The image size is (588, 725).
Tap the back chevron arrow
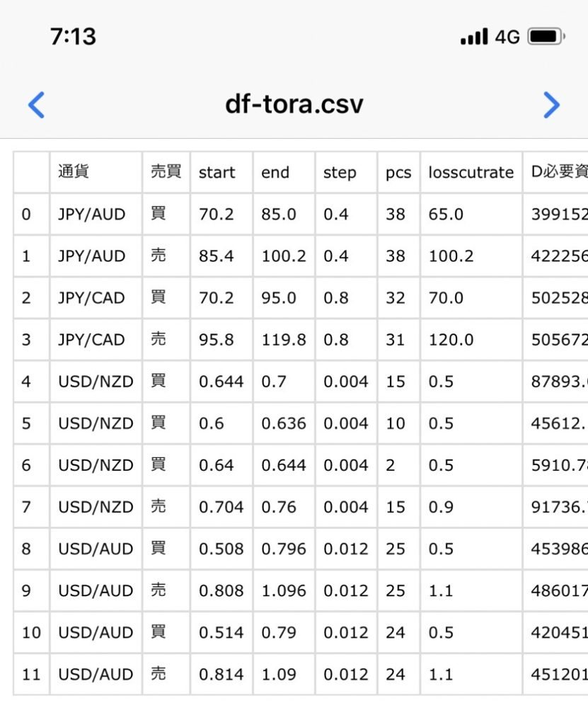point(36,105)
